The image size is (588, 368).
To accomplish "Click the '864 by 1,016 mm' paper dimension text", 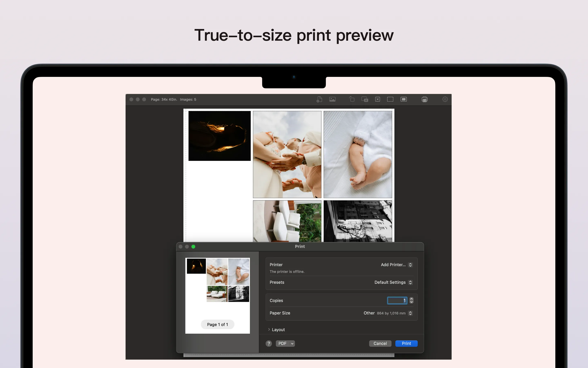I will (x=391, y=313).
